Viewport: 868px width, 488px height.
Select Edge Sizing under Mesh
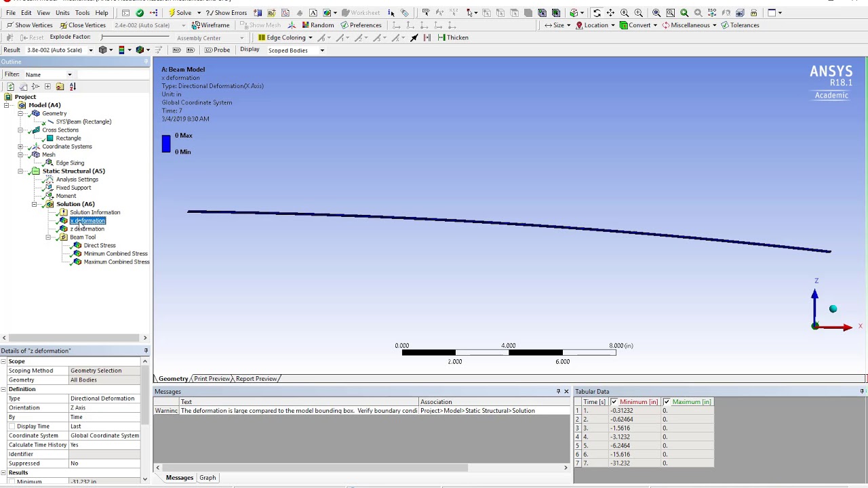pos(70,163)
